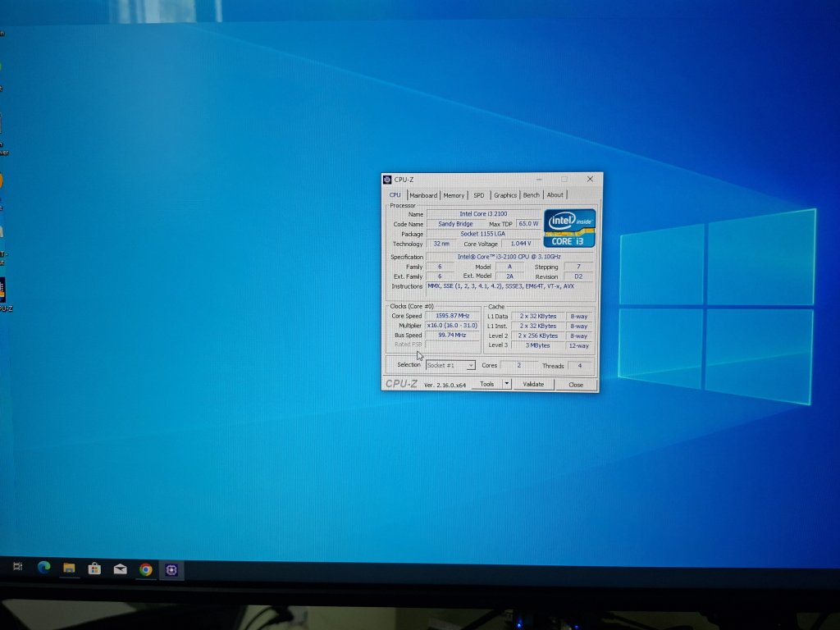Click the Intel Core i3 logo badge
The width and height of the screenshot is (840, 630).
tap(569, 228)
